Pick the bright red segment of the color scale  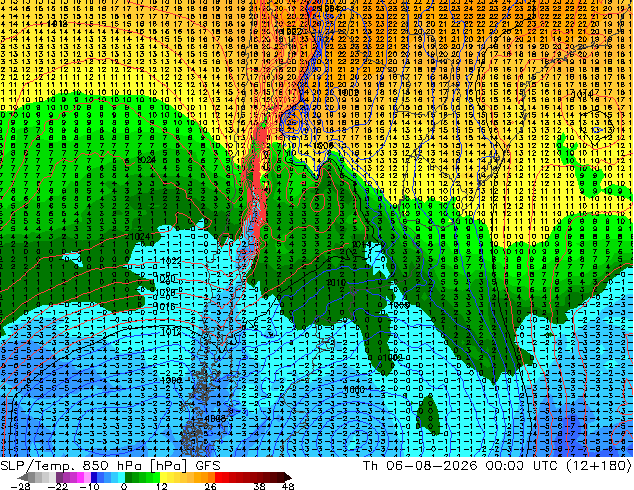click(x=219, y=477)
